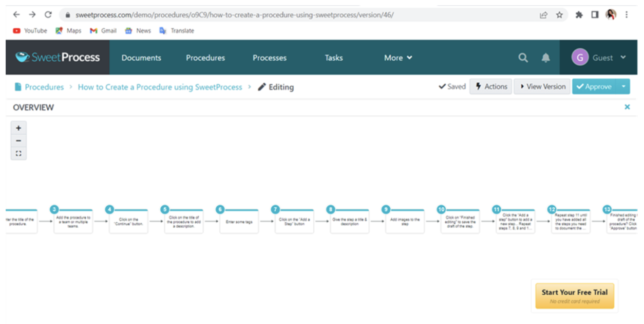Expand the Approve button dropdown arrow

coord(623,86)
